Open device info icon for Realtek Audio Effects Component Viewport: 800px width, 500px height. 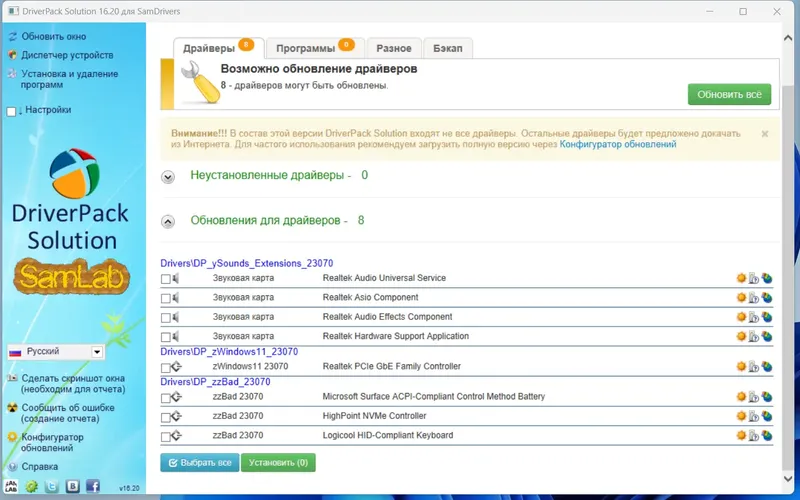tap(754, 317)
